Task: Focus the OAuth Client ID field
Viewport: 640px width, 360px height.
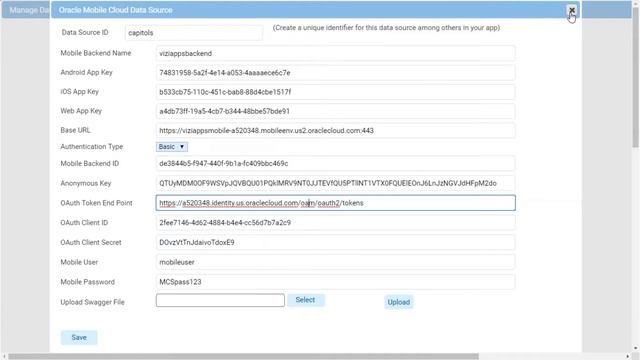Action: (x=335, y=222)
